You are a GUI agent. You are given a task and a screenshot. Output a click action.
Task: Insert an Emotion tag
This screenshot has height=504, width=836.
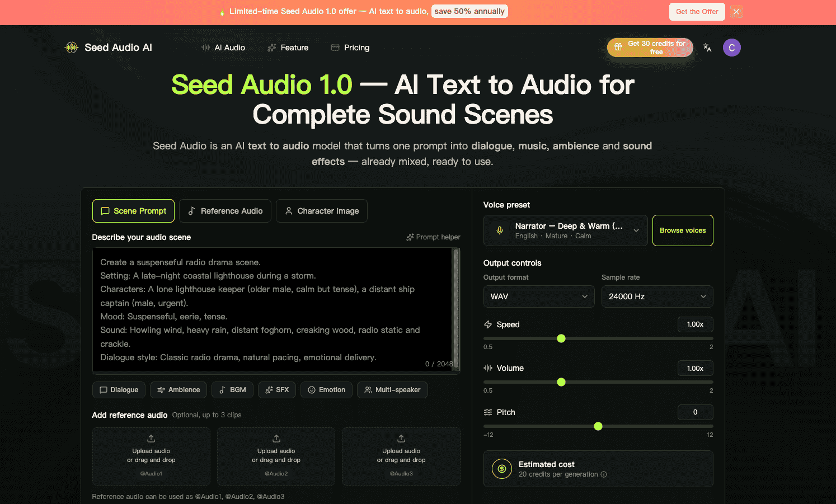(x=326, y=390)
